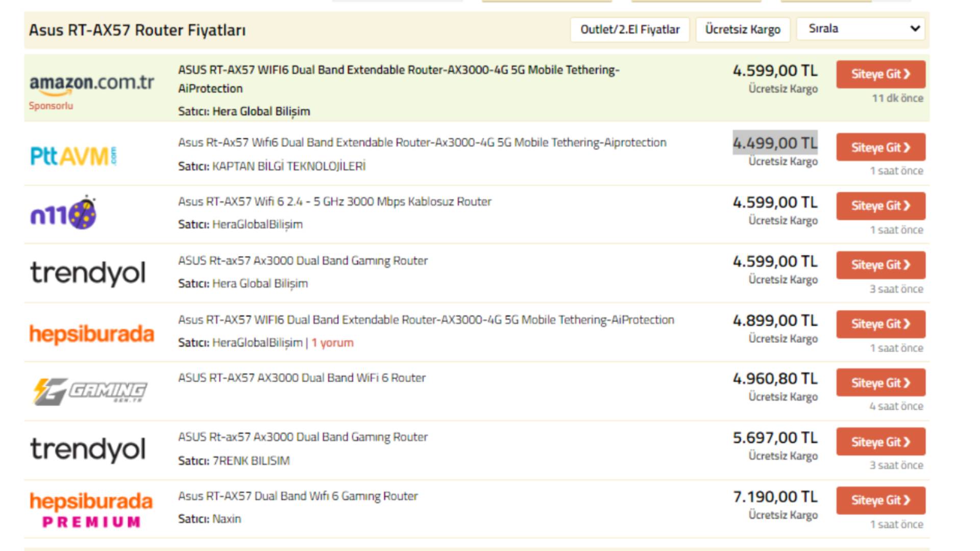This screenshot has height=551, width=980.
Task: Select seller 7RENK BILISIM
Action: [x=251, y=461]
